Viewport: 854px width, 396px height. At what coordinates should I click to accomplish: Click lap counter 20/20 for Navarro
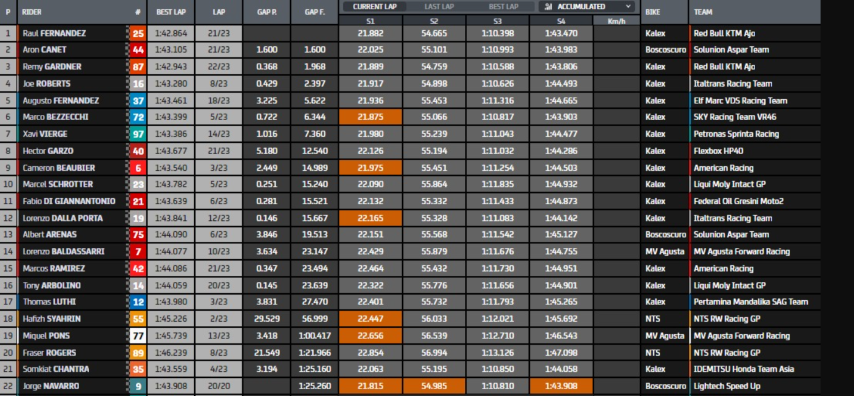tap(218, 386)
